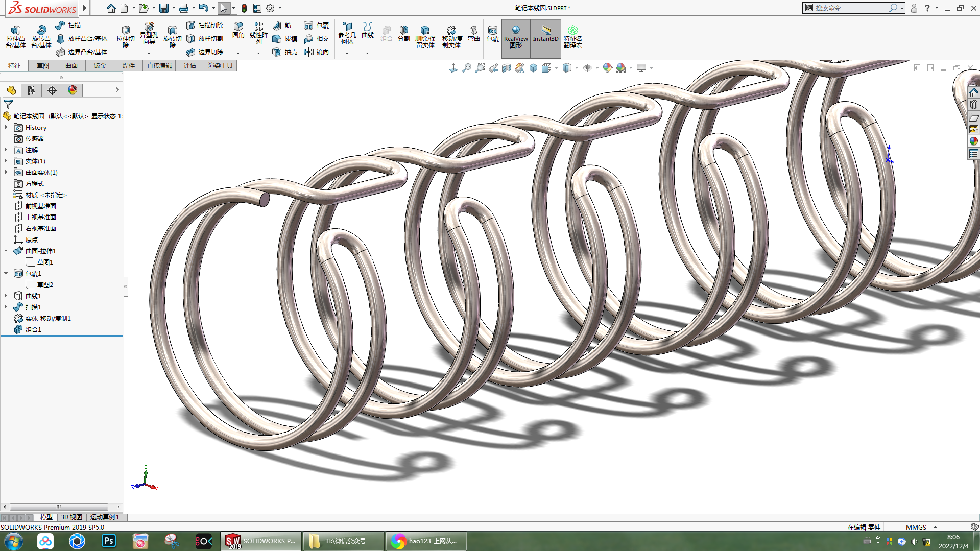Image resolution: width=980 pixels, height=551 pixels.
Task: Switch to the 草图 sketch tab
Action: coord(43,65)
